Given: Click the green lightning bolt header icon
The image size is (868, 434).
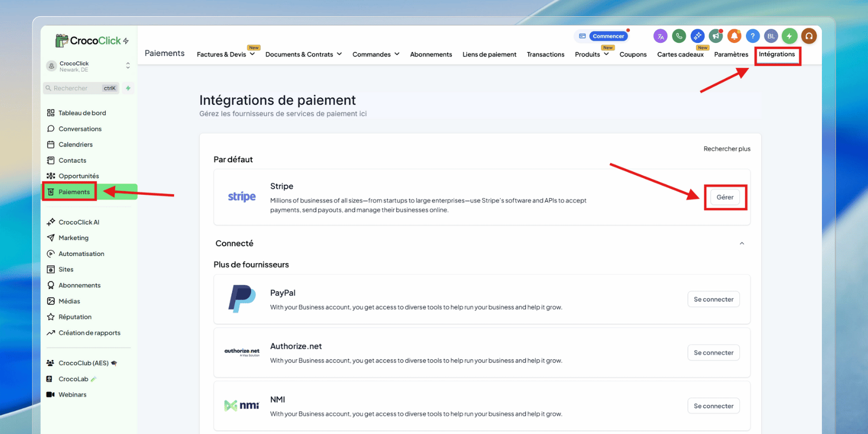Looking at the screenshot, I should point(789,36).
